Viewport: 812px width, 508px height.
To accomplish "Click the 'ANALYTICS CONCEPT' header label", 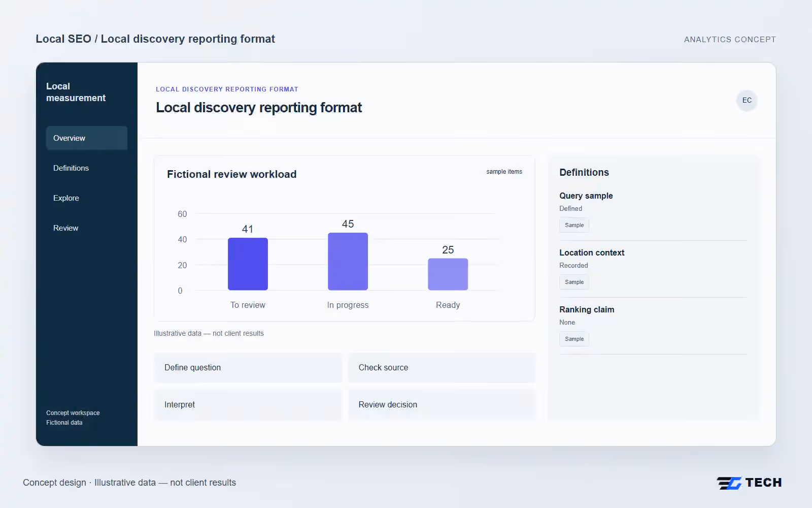I will coord(730,40).
